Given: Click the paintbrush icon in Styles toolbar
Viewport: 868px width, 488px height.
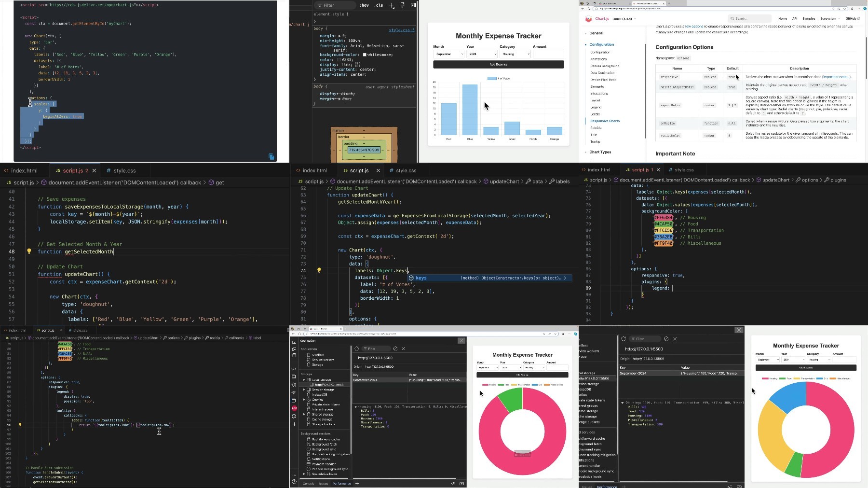Looking at the screenshot, I should 403,5.
